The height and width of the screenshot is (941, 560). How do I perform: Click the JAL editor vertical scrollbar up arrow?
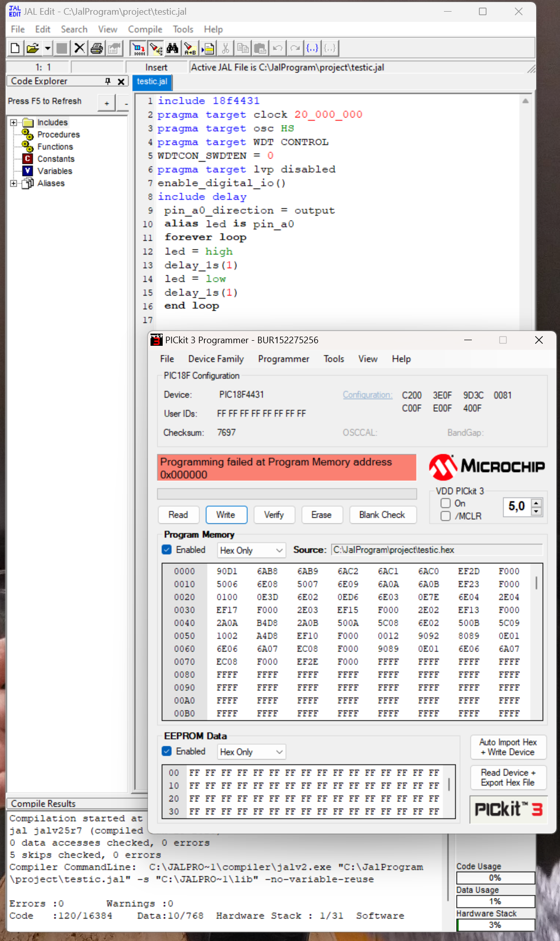(526, 101)
